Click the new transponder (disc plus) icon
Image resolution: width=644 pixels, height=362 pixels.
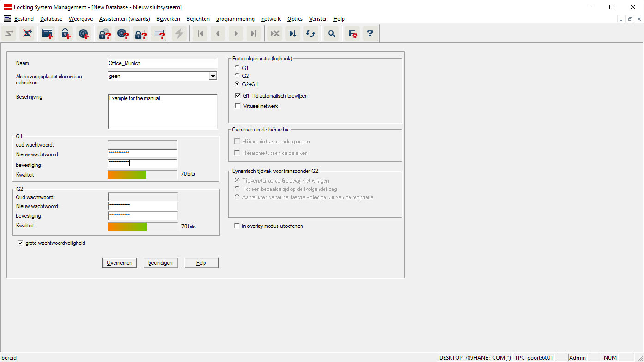click(84, 34)
